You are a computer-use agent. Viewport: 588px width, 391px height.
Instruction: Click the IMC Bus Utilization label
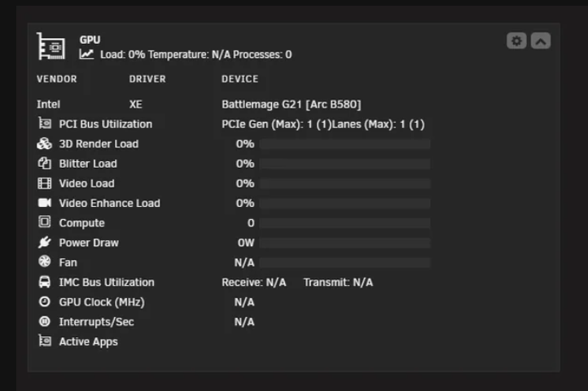(107, 283)
